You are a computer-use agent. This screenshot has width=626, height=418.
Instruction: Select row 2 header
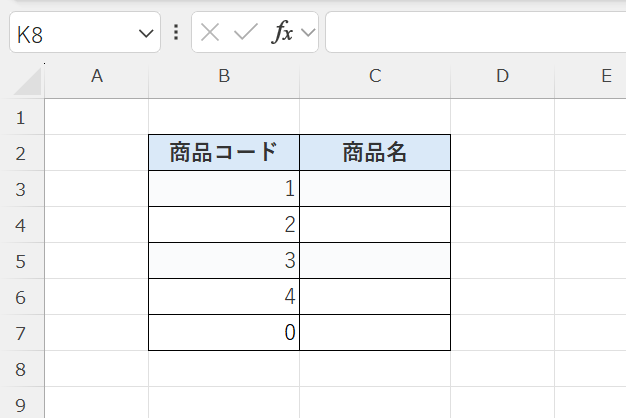click(22, 153)
